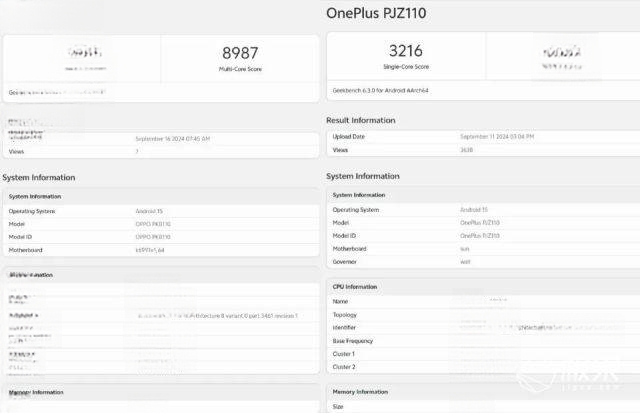Image resolution: width=640 pixels, height=413 pixels.
Task: Click 'Memory Information' header in the OPPO result
Action: pyautogui.click(x=36, y=392)
